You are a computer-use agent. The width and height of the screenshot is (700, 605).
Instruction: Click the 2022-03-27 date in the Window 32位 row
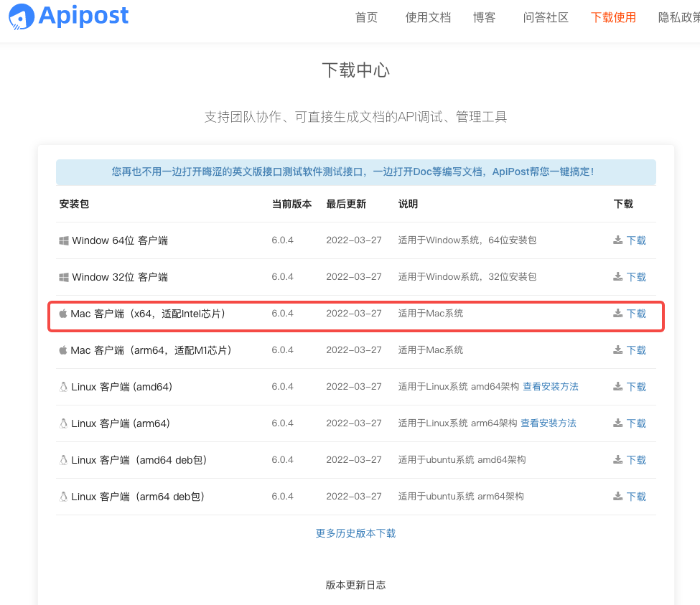point(354,276)
